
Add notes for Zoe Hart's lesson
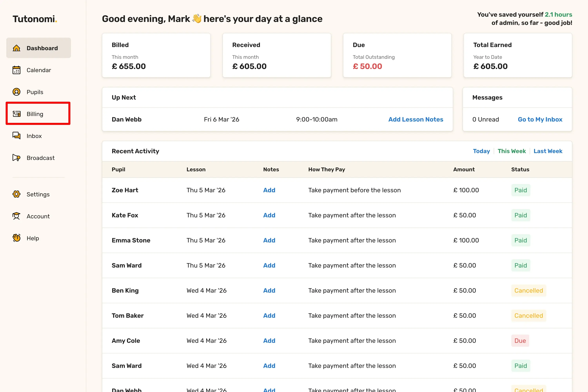[x=269, y=190]
